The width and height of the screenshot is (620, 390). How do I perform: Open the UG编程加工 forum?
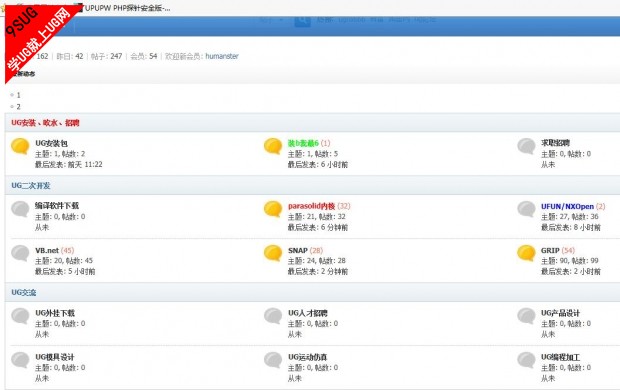coord(560,357)
